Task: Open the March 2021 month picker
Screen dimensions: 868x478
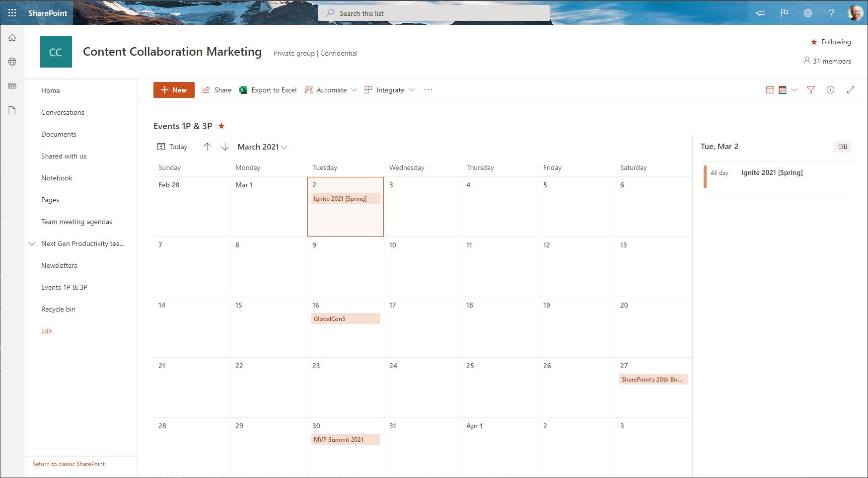Action: [x=262, y=147]
